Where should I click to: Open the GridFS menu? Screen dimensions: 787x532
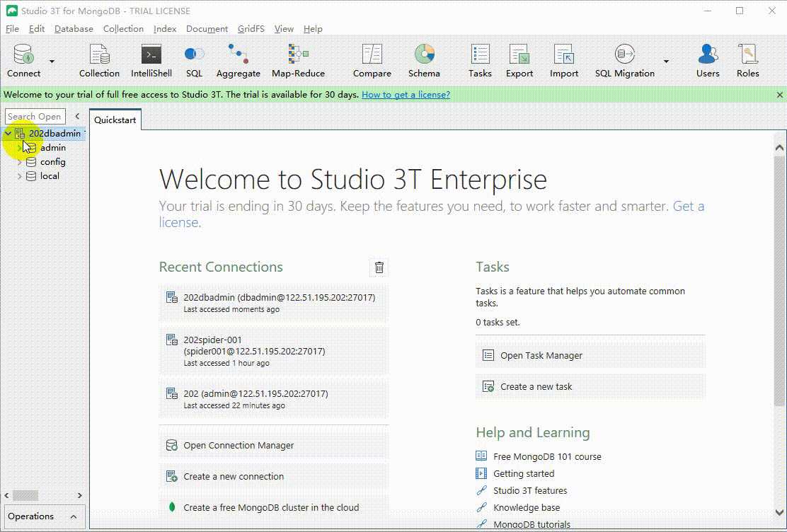(x=251, y=28)
